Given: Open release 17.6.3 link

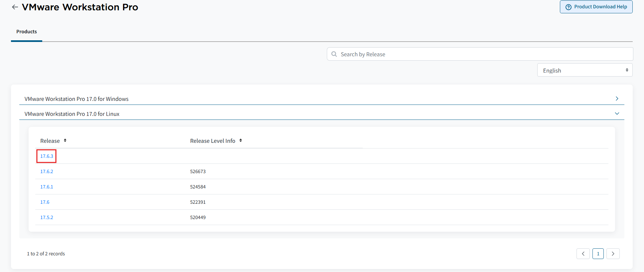Looking at the screenshot, I should tap(47, 156).
